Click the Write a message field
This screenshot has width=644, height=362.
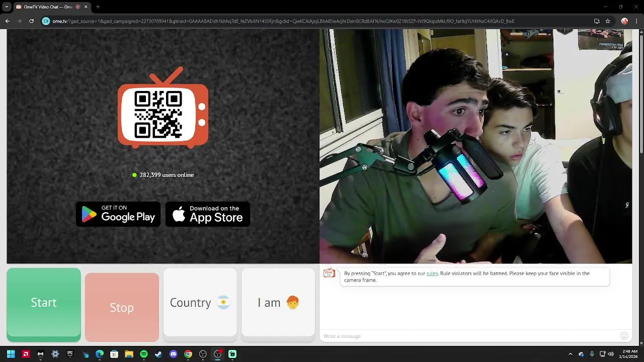pos(468,336)
